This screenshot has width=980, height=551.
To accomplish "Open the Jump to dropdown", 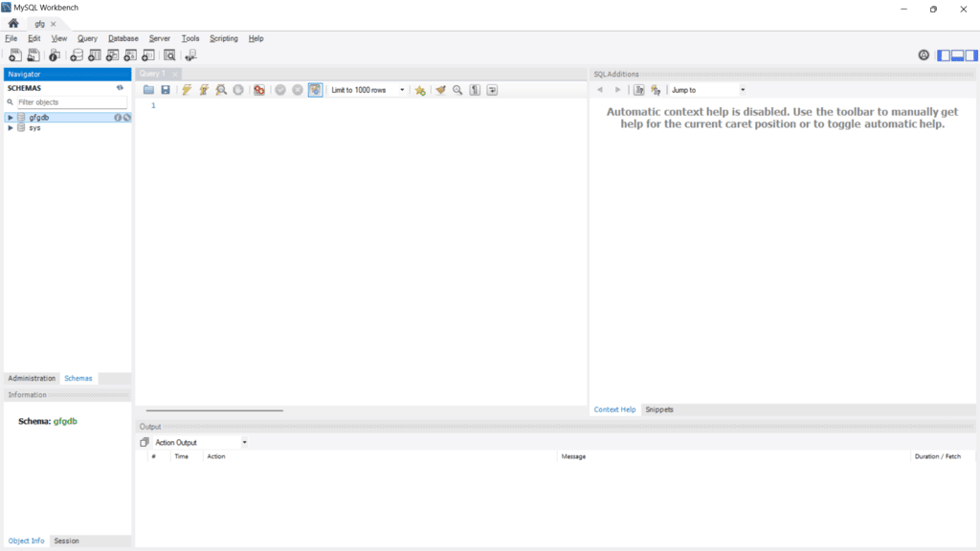I will tap(707, 90).
